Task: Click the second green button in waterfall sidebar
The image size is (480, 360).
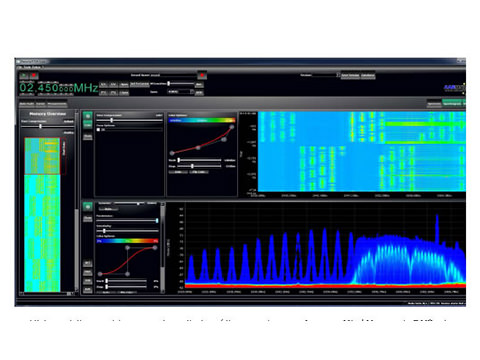Action: (x=88, y=125)
